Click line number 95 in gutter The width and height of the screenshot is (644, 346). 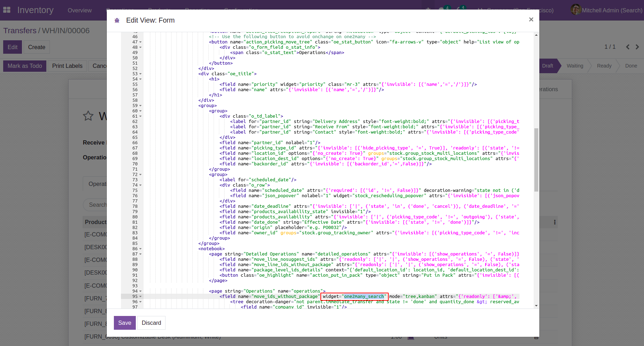[135, 297]
